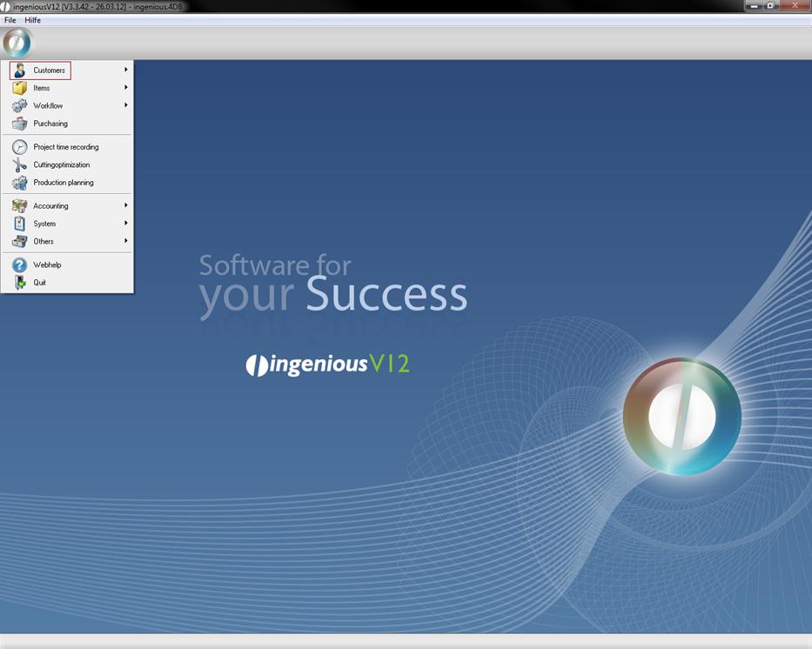Click the Customers person icon
Image resolution: width=812 pixels, height=649 pixels.
click(x=19, y=70)
